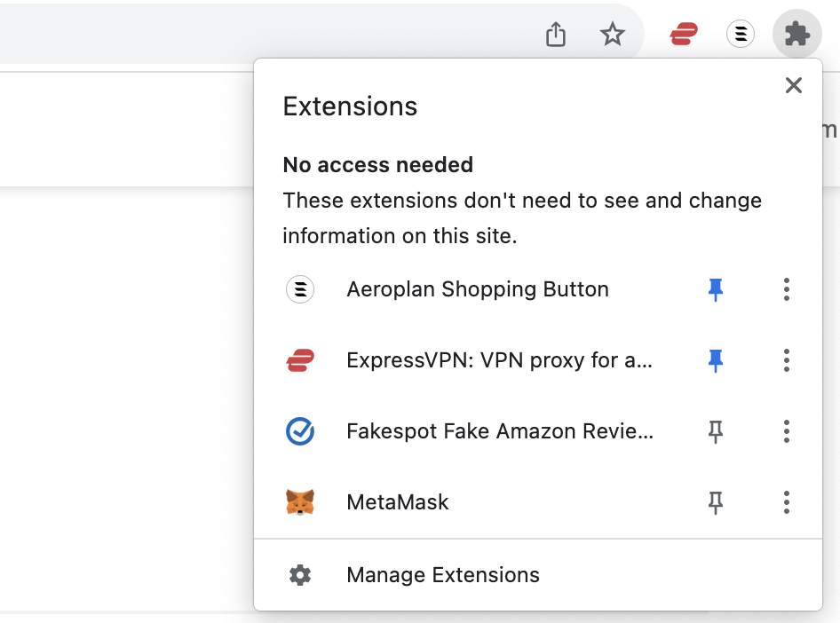Viewport: 840px width, 623px height.
Task: Unpin Aeroplan Shopping Button from toolbar
Action: click(x=715, y=289)
